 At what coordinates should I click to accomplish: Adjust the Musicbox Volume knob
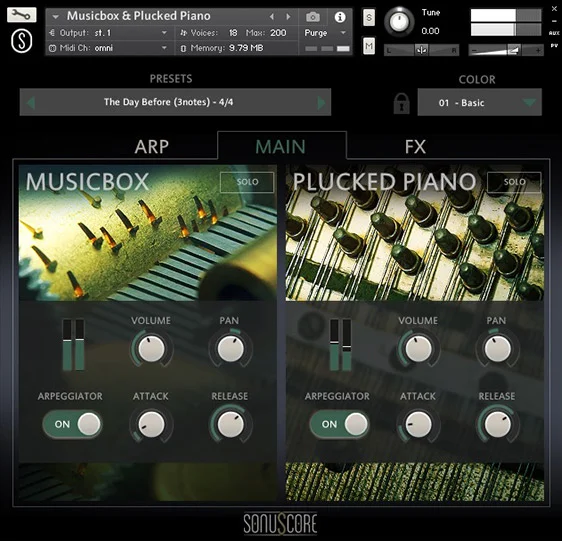(x=151, y=349)
